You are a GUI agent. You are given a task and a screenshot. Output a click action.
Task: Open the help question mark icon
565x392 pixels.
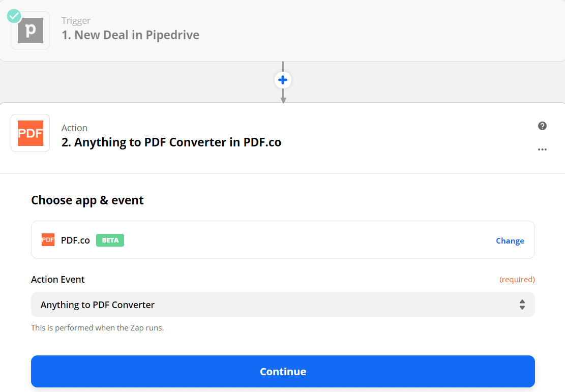[x=542, y=126]
